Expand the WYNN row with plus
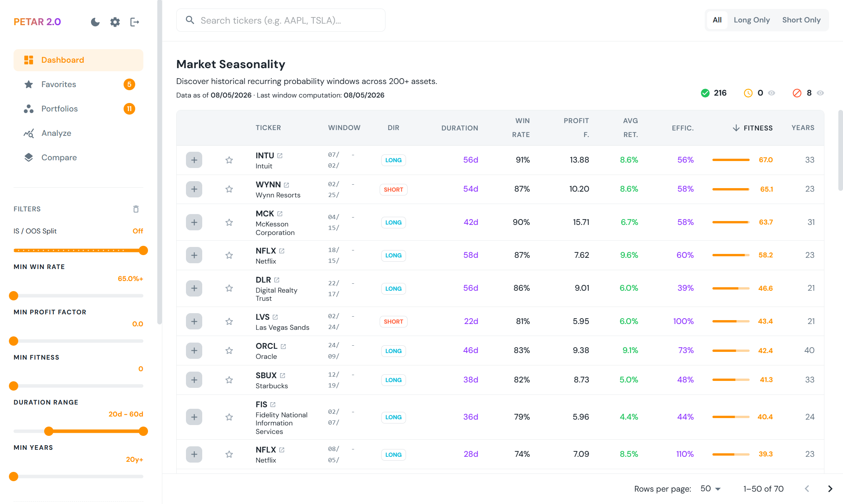This screenshot has height=504, width=843. tap(194, 189)
